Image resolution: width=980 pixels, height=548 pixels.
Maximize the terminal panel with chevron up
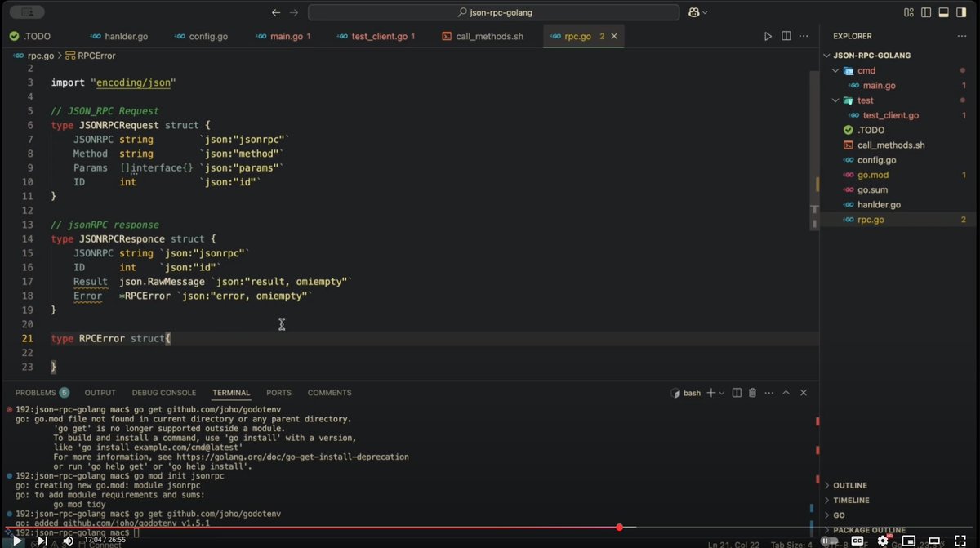click(786, 393)
